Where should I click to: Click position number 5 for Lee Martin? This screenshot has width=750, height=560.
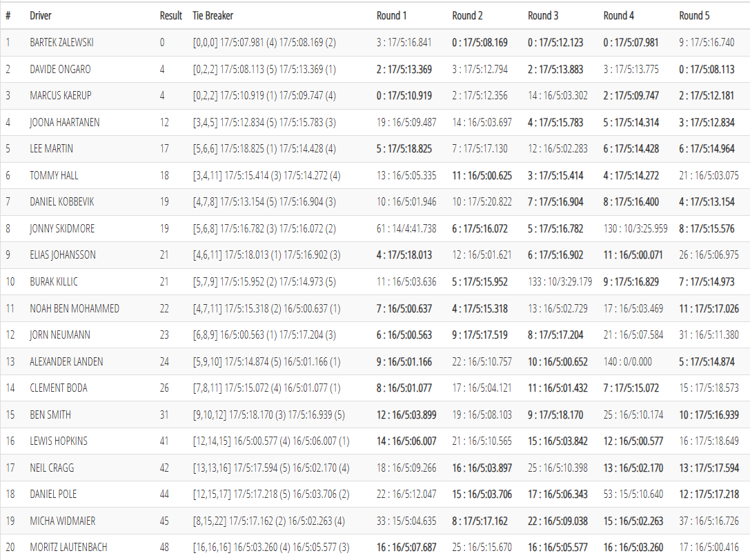[8, 149]
